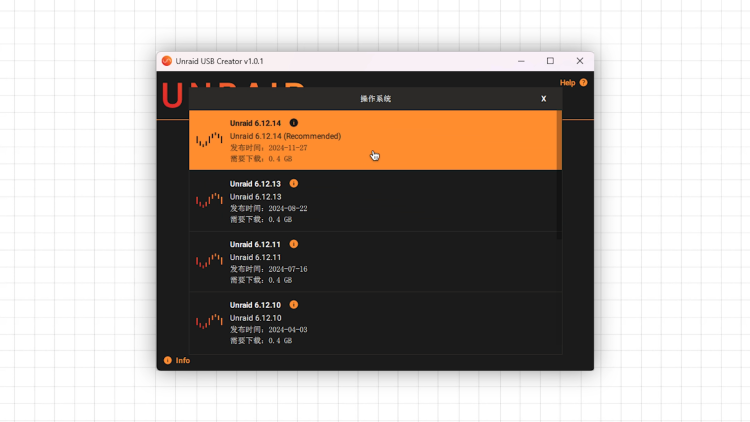750x422 pixels.
Task: Open info icon for Unraid 6.12.11
Action: click(x=294, y=244)
